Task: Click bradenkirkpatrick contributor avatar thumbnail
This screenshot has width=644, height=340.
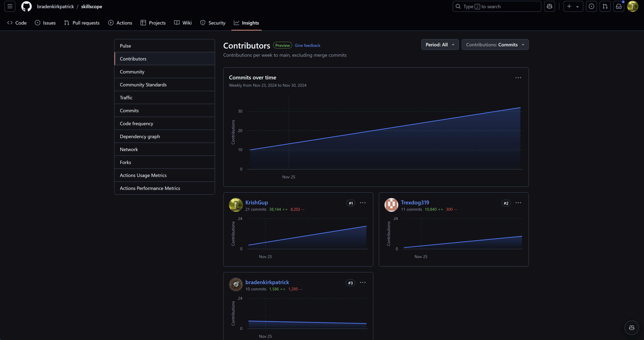Action: 236,285
